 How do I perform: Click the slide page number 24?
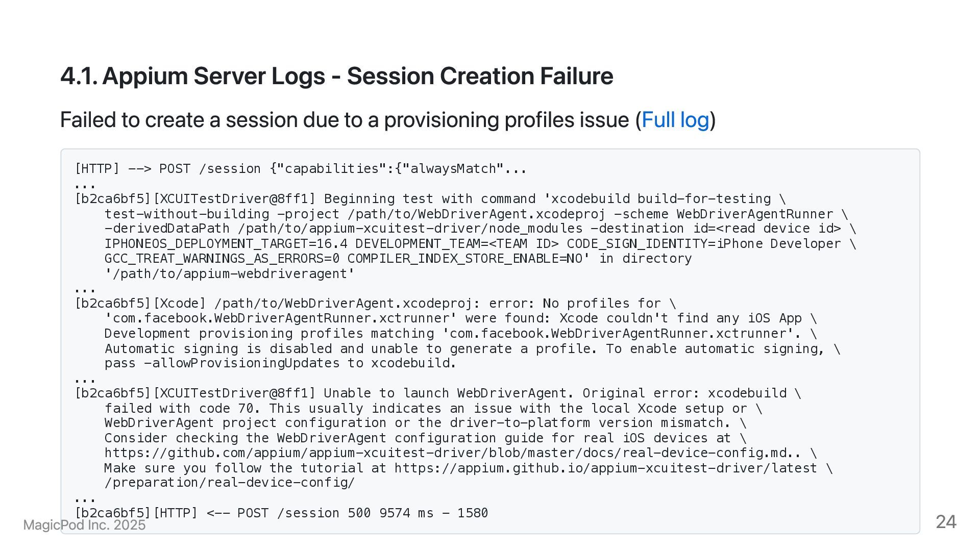946,521
